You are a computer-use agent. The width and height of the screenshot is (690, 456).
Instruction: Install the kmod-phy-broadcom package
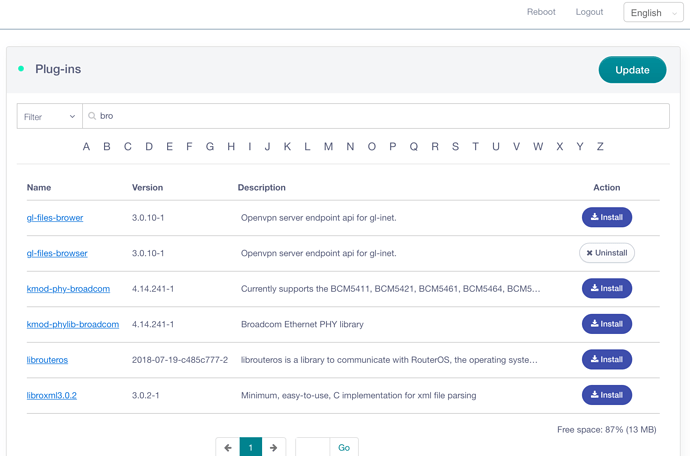(607, 288)
